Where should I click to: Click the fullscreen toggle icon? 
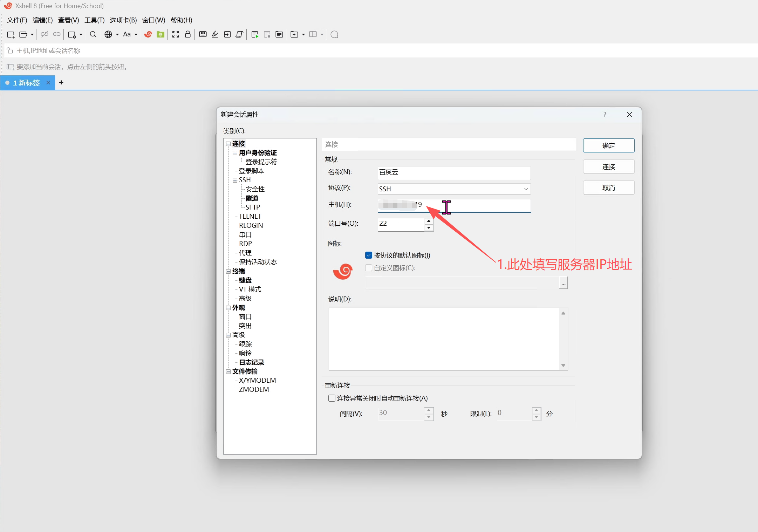pos(176,34)
